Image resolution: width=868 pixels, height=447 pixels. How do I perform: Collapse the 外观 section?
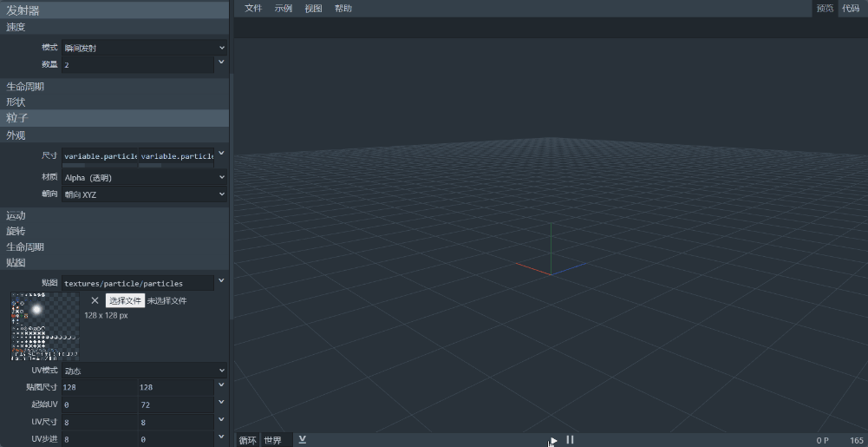tap(114, 135)
